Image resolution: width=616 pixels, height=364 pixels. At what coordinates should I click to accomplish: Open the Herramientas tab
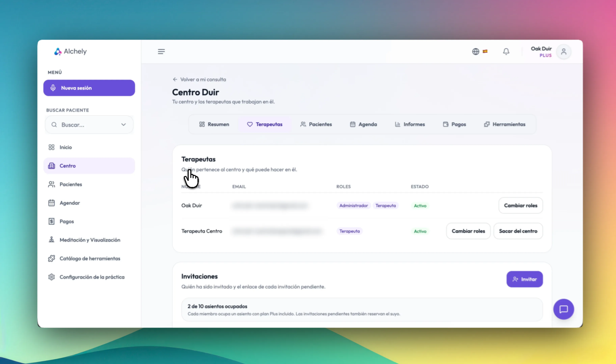(505, 124)
